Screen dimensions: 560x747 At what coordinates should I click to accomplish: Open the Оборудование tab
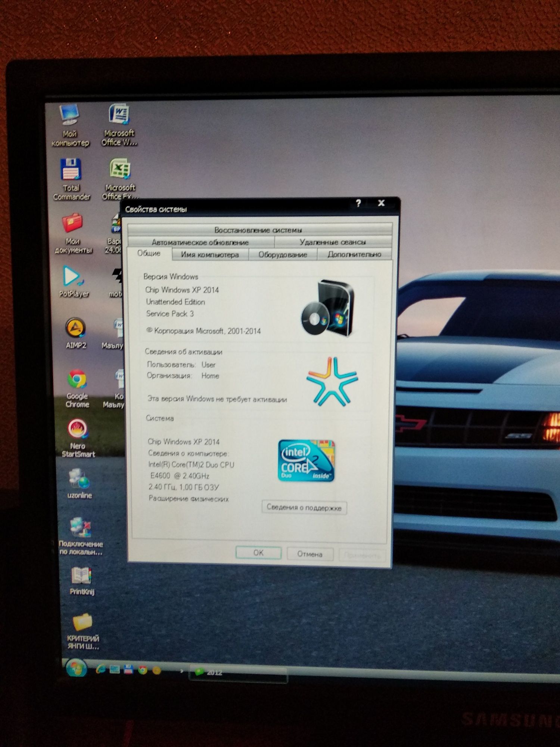[283, 254]
